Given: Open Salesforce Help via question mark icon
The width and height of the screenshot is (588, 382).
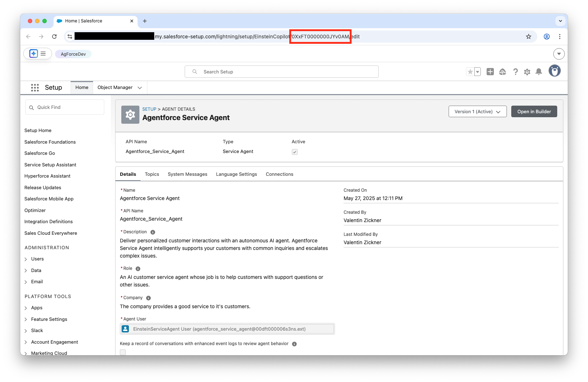Looking at the screenshot, I should pyautogui.click(x=515, y=72).
